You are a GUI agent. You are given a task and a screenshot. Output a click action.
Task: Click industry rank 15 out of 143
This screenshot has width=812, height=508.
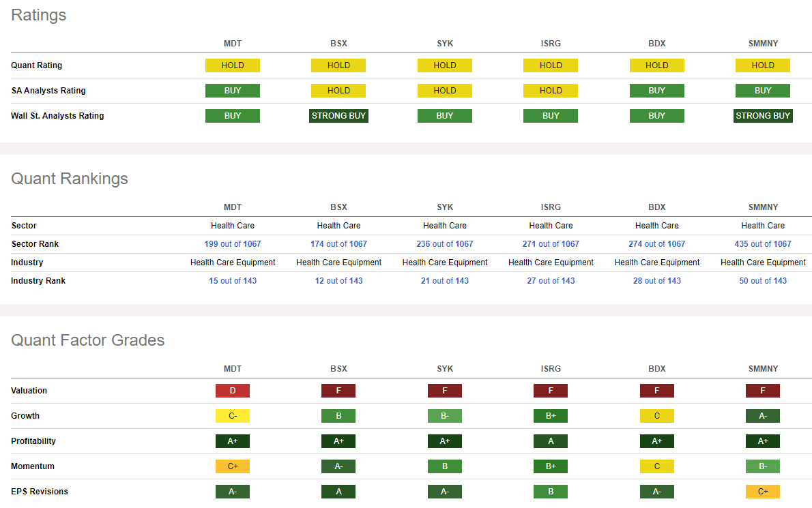click(x=233, y=281)
